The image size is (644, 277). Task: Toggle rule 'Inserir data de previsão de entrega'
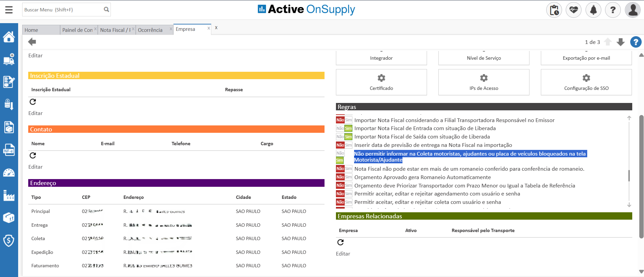(x=344, y=145)
